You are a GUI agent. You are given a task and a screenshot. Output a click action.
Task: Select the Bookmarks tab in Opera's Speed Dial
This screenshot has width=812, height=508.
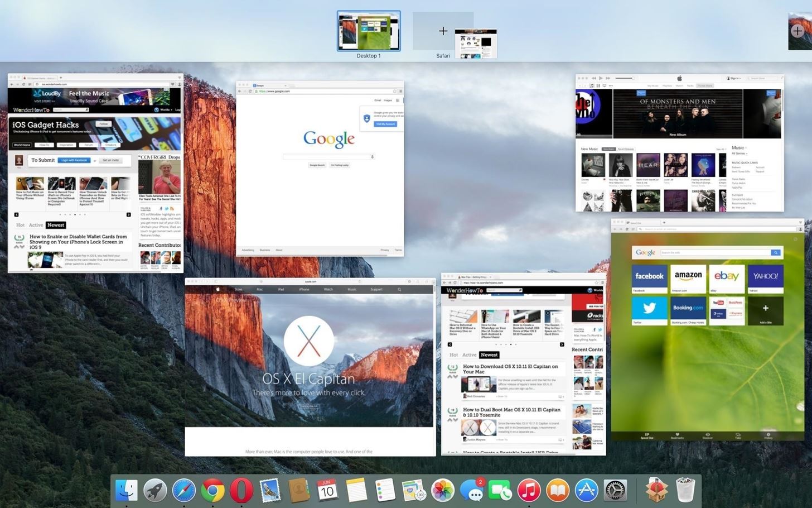[676, 437]
